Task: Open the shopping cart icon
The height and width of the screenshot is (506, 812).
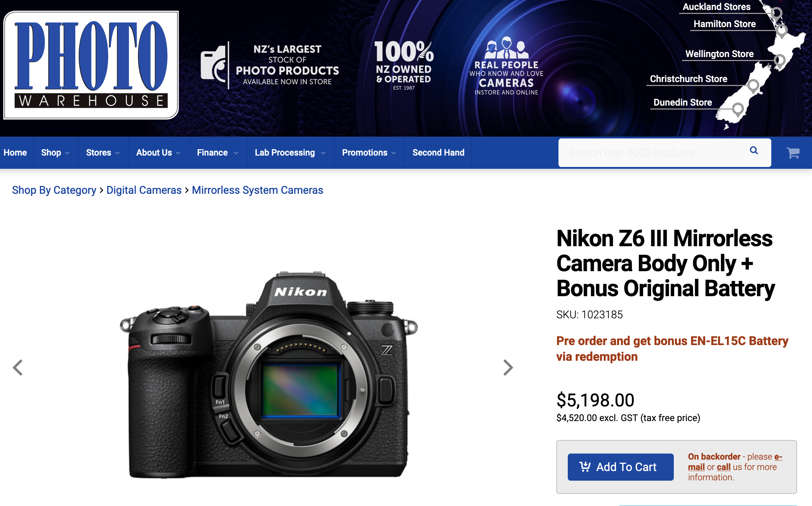Action: point(793,153)
